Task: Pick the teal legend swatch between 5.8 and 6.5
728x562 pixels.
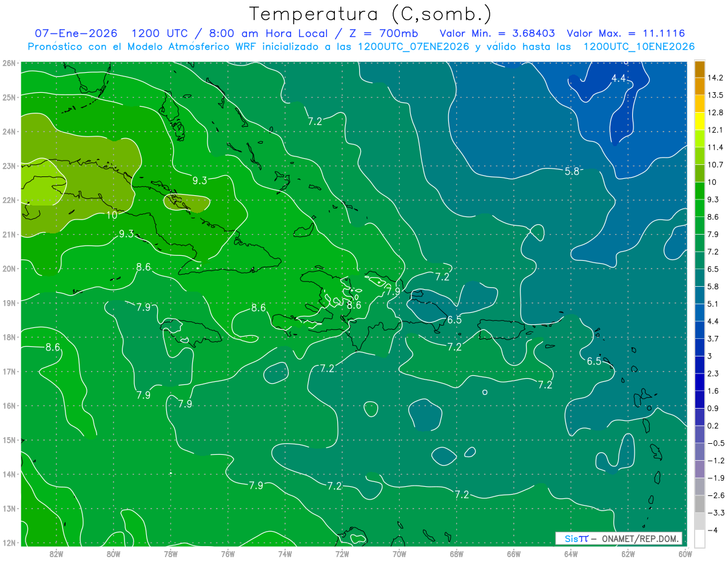Action: pyautogui.click(x=699, y=278)
